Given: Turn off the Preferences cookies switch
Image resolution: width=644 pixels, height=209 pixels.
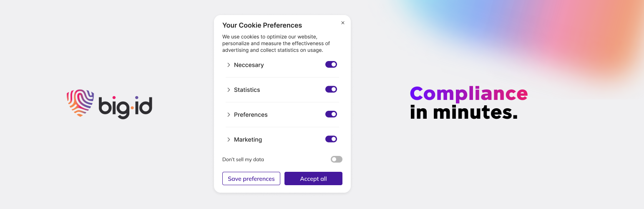Looking at the screenshot, I should click(x=331, y=114).
